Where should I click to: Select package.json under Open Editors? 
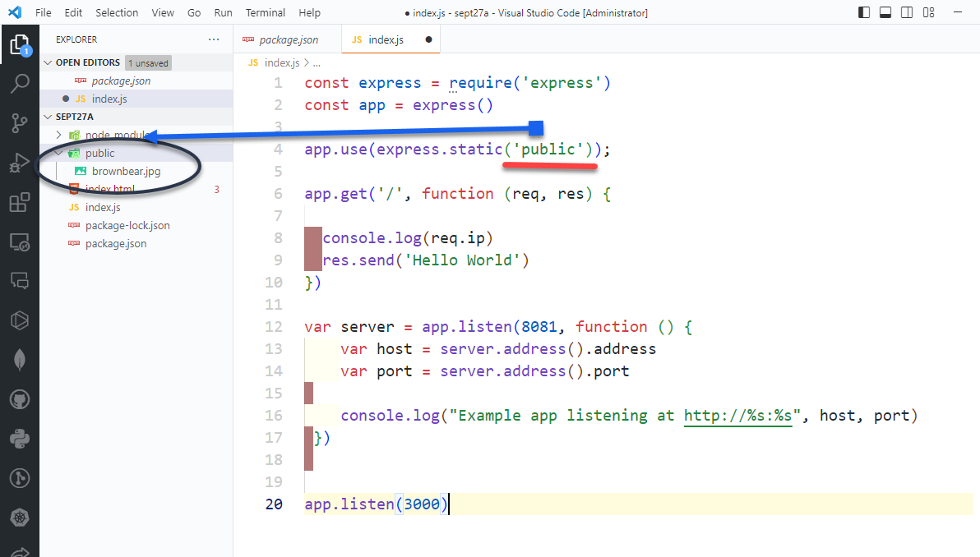coord(136,81)
